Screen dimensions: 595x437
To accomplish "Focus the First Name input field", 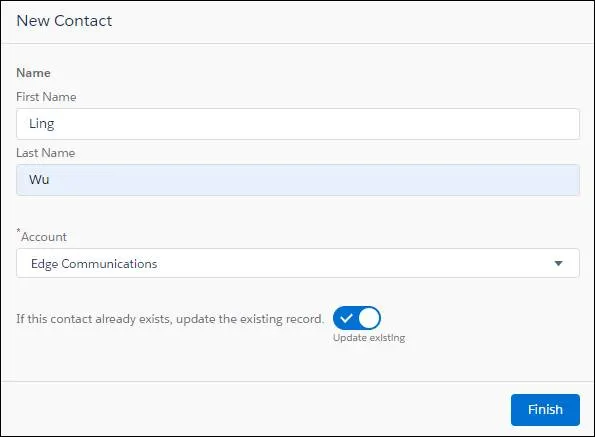I will (x=298, y=124).
